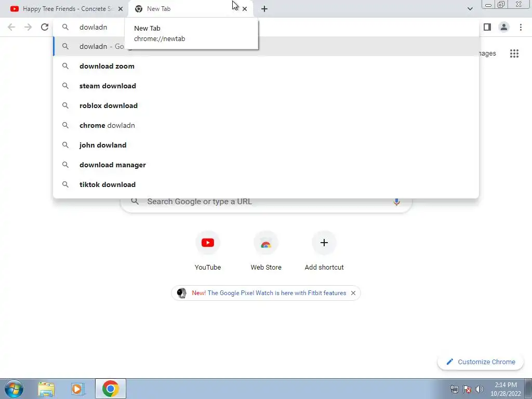Open the clock showing 2:14 PM
This screenshot has height=399, width=532.
point(506,389)
